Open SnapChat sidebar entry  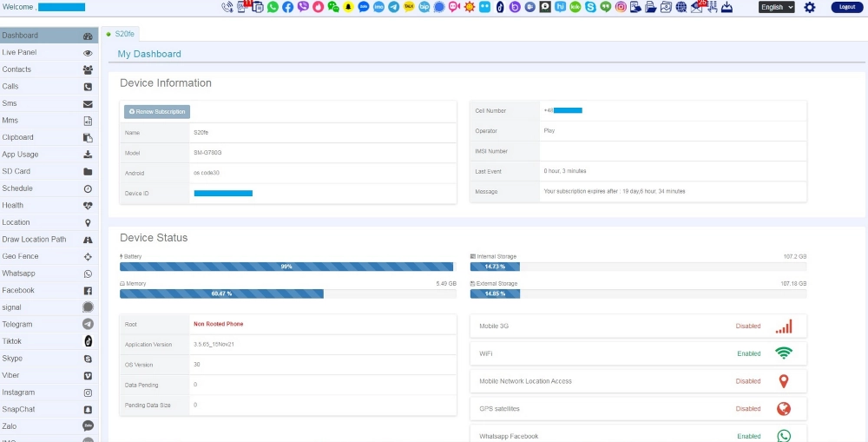coord(49,410)
